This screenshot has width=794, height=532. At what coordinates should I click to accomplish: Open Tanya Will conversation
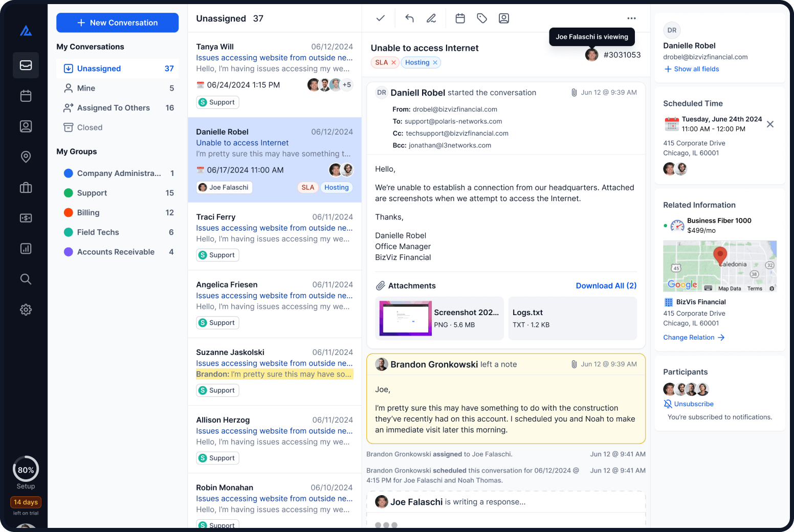[x=275, y=75]
